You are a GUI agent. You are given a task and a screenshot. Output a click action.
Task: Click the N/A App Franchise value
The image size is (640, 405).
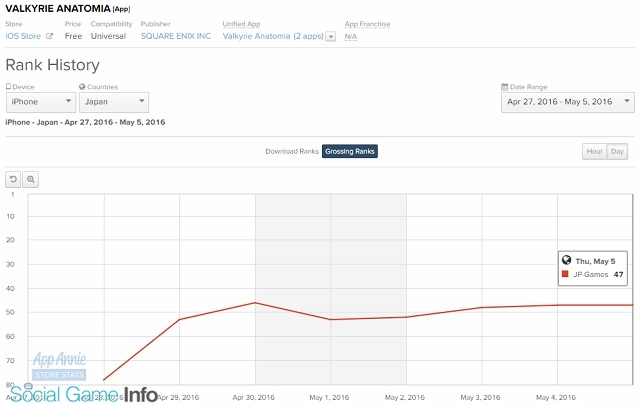click(x=351, y=36)
